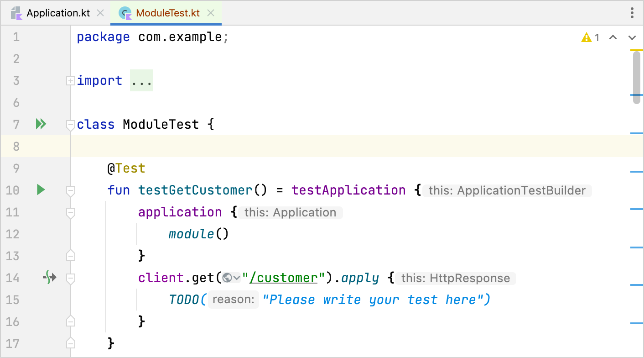Collapse the application block fold marker
The width and height of the screenshot is (644, 358).
click(71, 213)
